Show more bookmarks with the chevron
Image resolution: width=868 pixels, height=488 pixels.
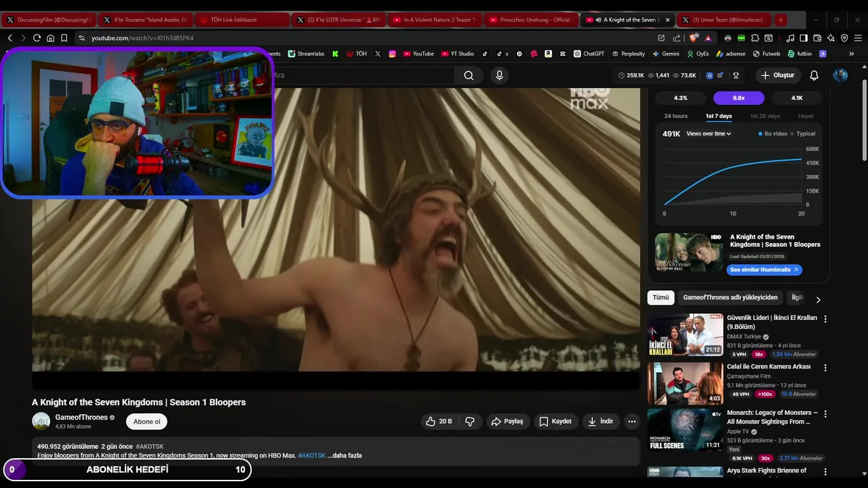[x=851, y=54]
